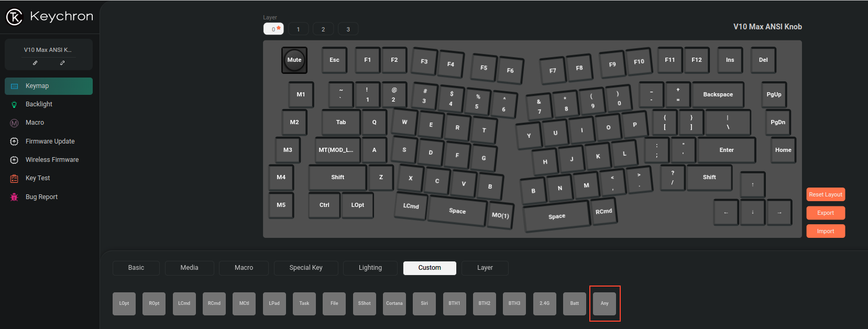Screen dimensions: 868x329
Task: Choose the LOpt custom keycode
Action: [x=124, y=303]
